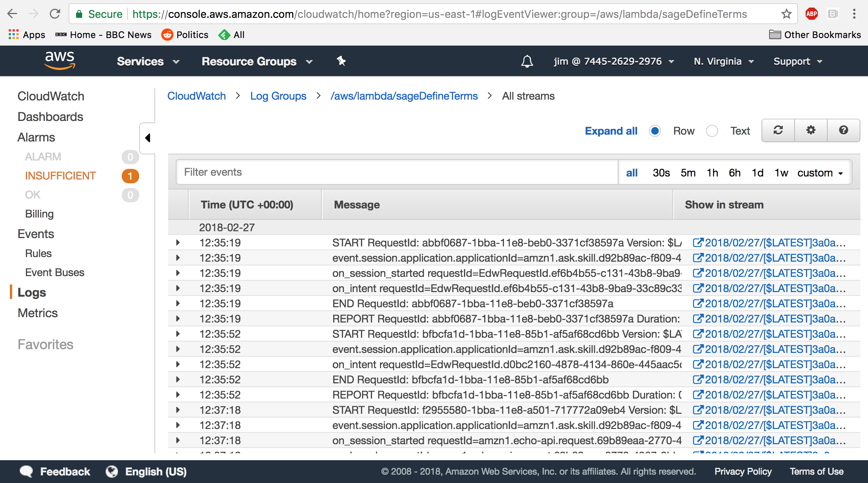This screenshot has height=483, width=868.
Task: Click the CloudWatch home breadcrumb link
Action: 196,96
